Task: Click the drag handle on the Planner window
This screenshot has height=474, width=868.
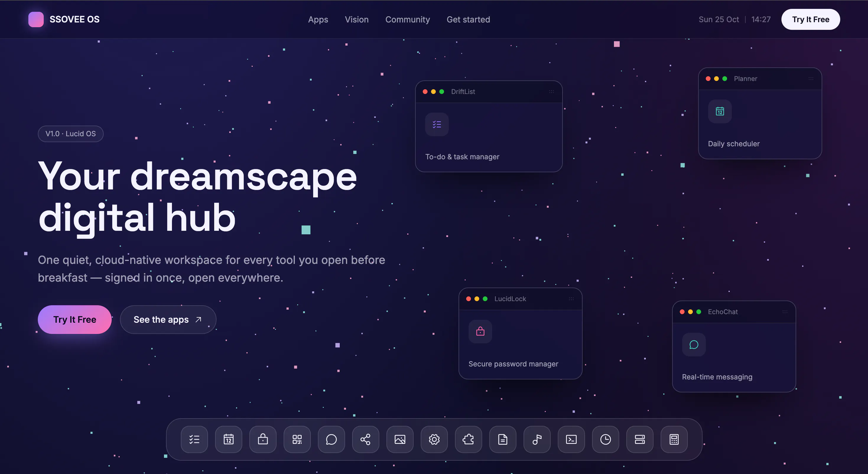Action: [811, 79]
